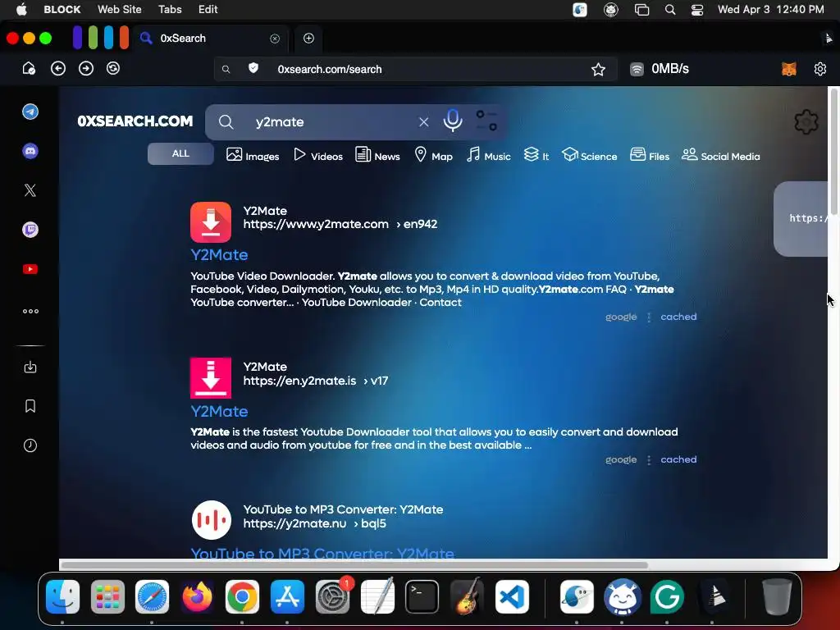Open X (Twitter) sidebar shortcut
Viewport: 840px width, 630px height.
30,190
